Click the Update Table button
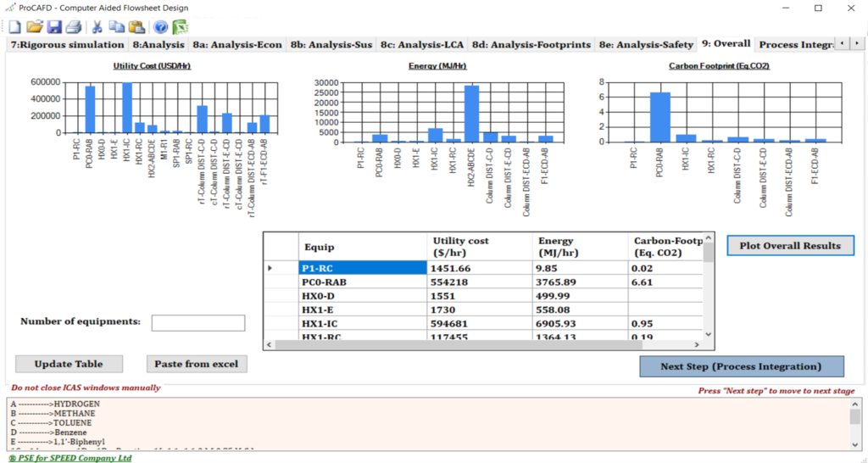 tap(69, 364)
